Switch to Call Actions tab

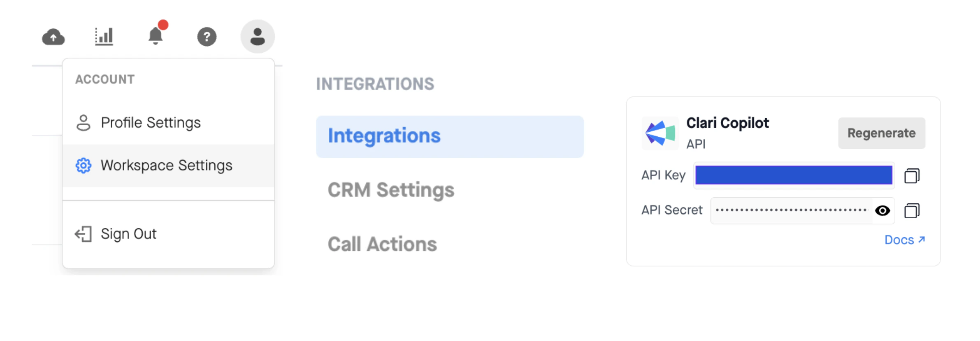(x=382, y=244)
